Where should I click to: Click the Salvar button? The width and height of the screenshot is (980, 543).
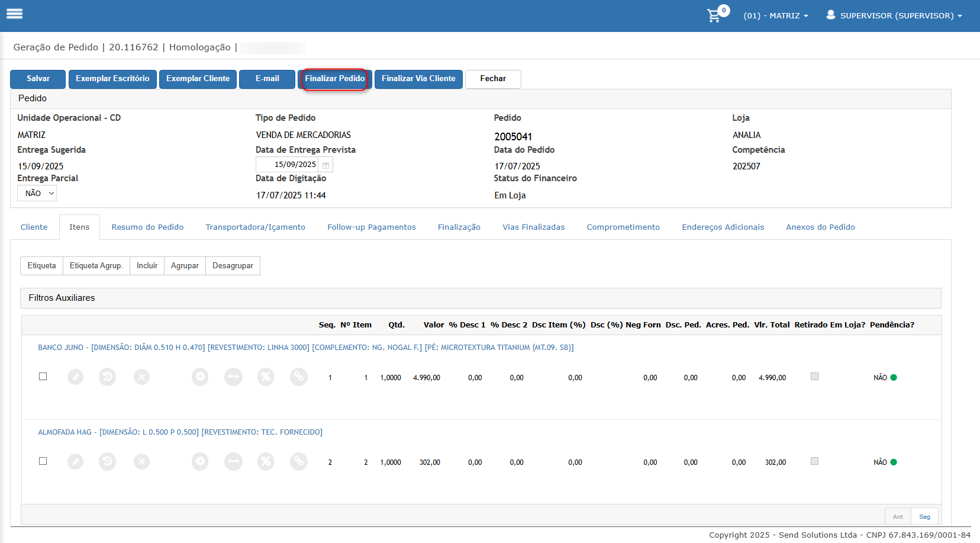pos(38,79)
